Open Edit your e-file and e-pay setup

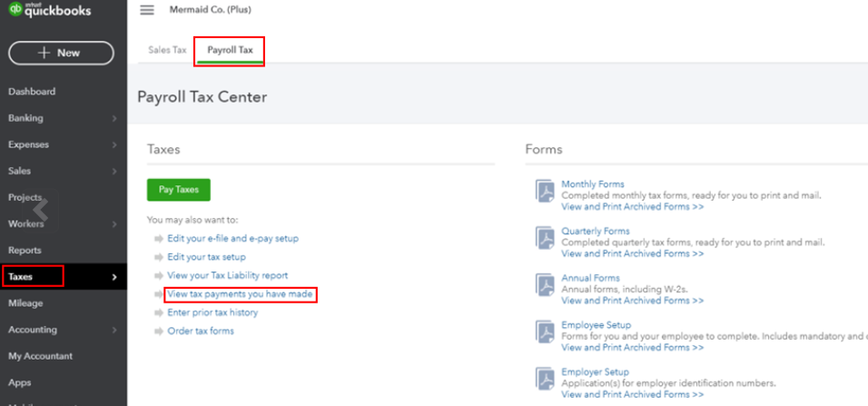233,239
